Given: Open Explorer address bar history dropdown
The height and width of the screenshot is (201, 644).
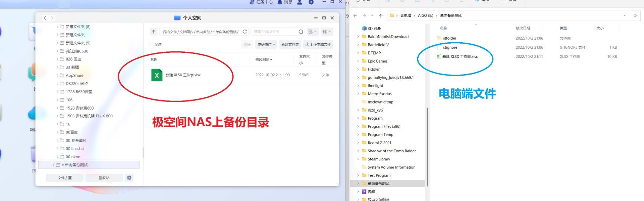Looking at the screenshot, I should point(625,15).
